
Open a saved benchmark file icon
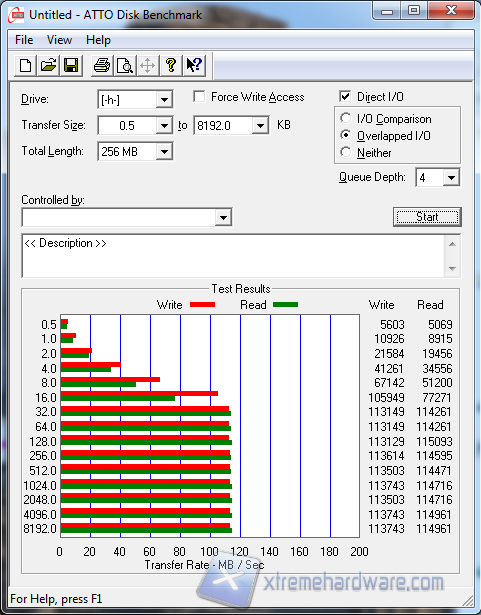click(48, 65)
